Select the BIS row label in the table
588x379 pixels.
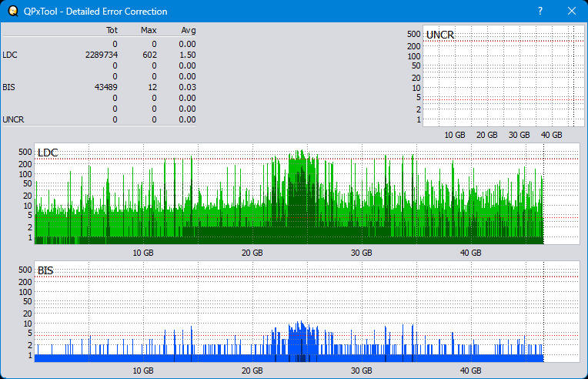pyautogui.click(x=8, y=87)
